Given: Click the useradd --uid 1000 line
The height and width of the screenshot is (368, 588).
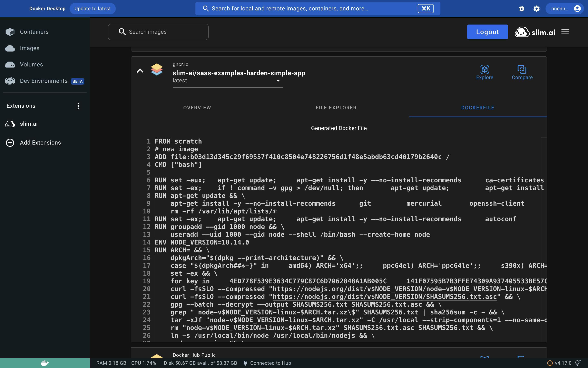Looking at the screenshot, I should click(300, 235).
